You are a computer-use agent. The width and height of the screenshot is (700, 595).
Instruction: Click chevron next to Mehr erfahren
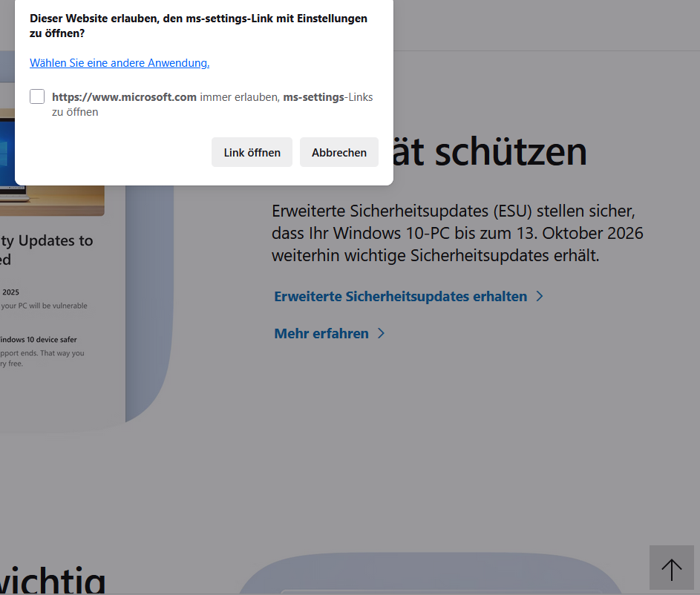point(381,333)
